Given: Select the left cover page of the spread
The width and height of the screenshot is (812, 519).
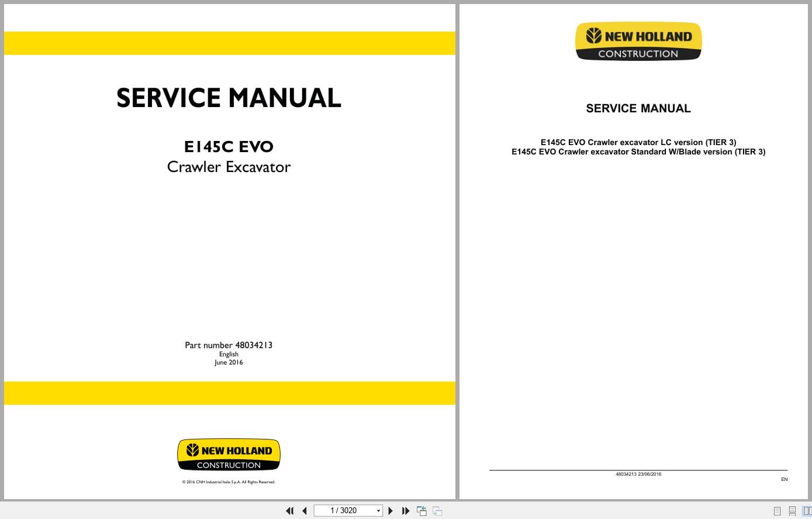Looking at the screenshot, I should 229,252.
